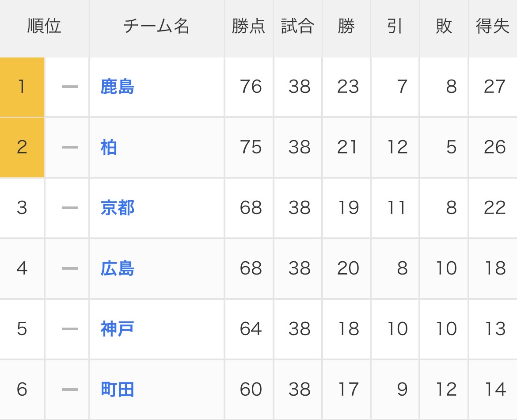Click the 順位 column header

click(x=44, y=27)
